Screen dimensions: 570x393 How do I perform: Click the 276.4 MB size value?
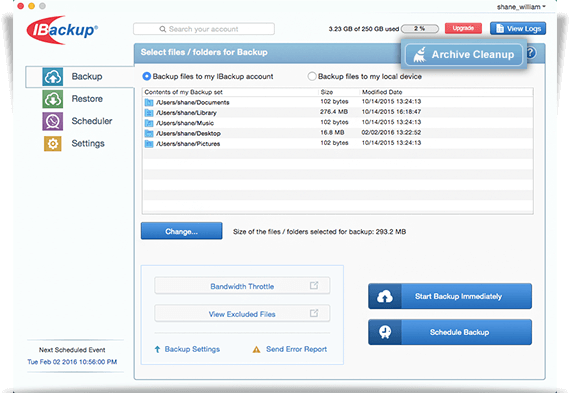334,112
